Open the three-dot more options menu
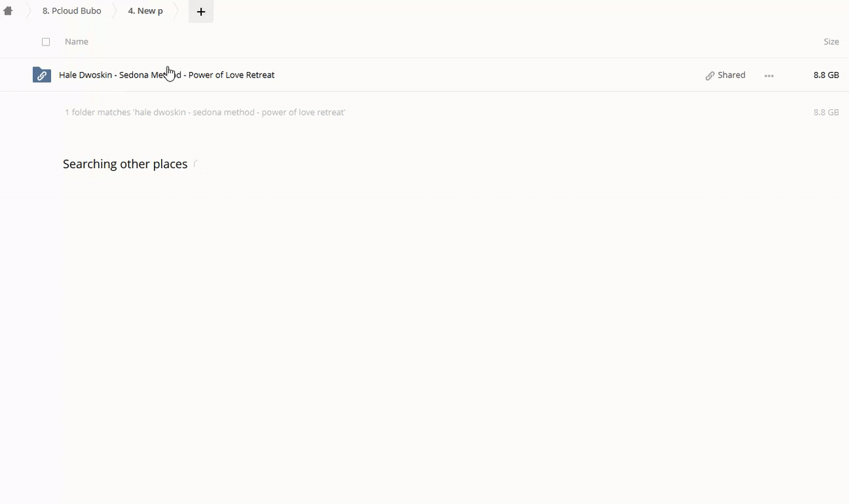This screenshot has width=849, height=504. (769, 76)
